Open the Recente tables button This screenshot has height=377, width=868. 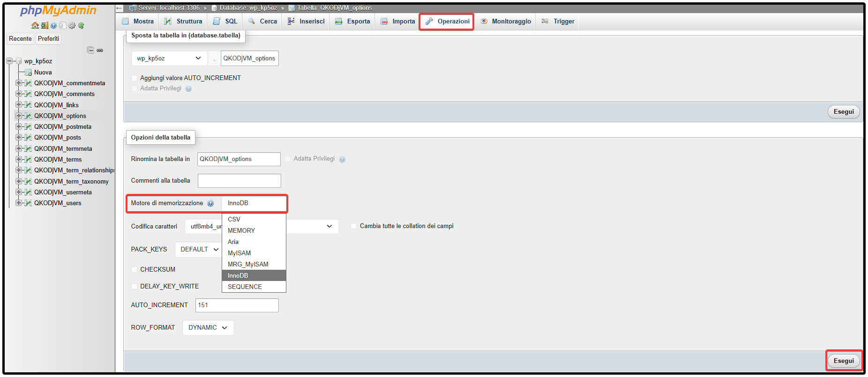[20, 38]
